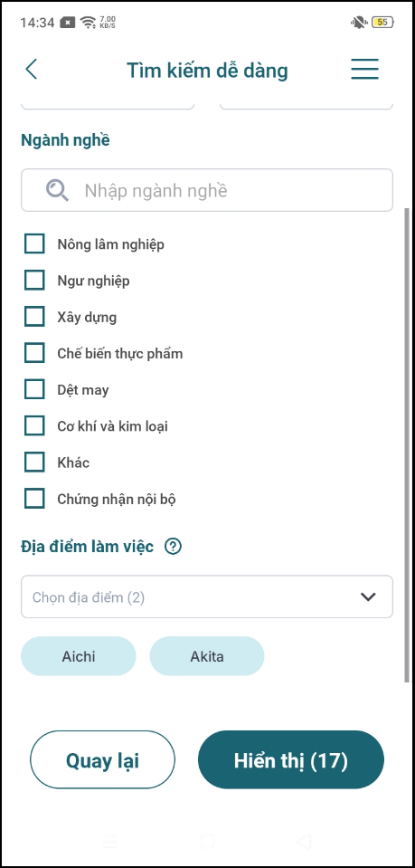Tap the back arrow icon
415x868 pixels.
pos(31,69)
